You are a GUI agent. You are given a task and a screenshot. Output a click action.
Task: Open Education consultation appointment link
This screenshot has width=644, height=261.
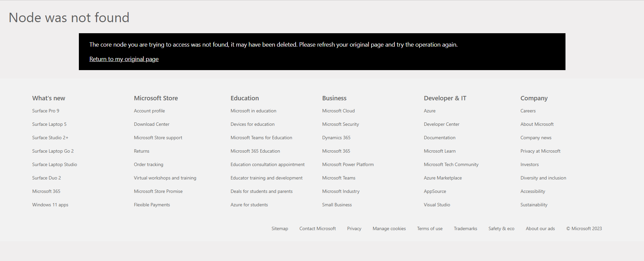(267, 164)
